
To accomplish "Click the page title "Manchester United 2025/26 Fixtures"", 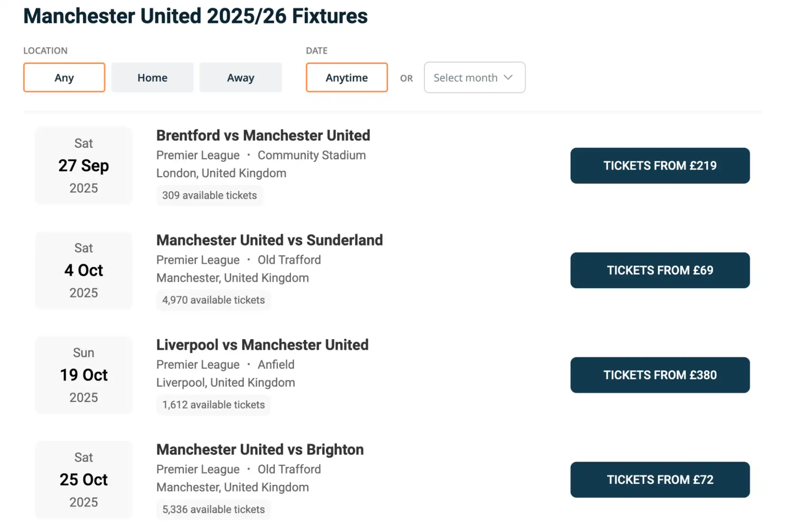I will pyautogui.click(x=195, y=16).
